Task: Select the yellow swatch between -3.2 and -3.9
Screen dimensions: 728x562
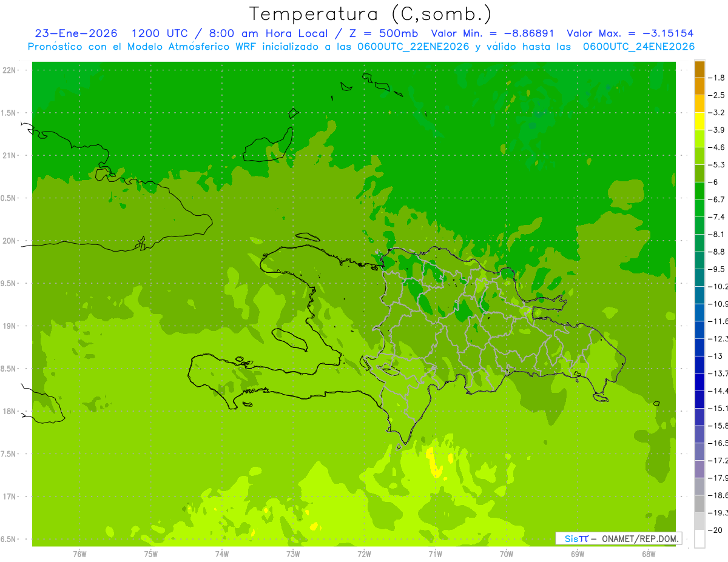Action: pos(699,121)
